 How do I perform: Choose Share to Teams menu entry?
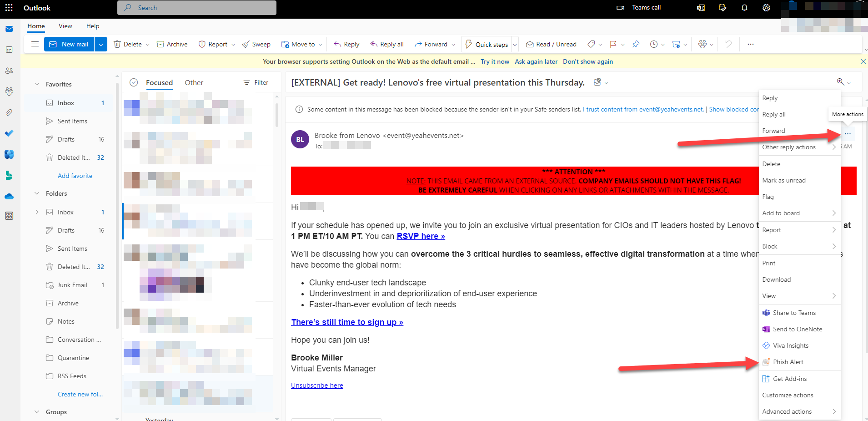(x=799, y=313)
